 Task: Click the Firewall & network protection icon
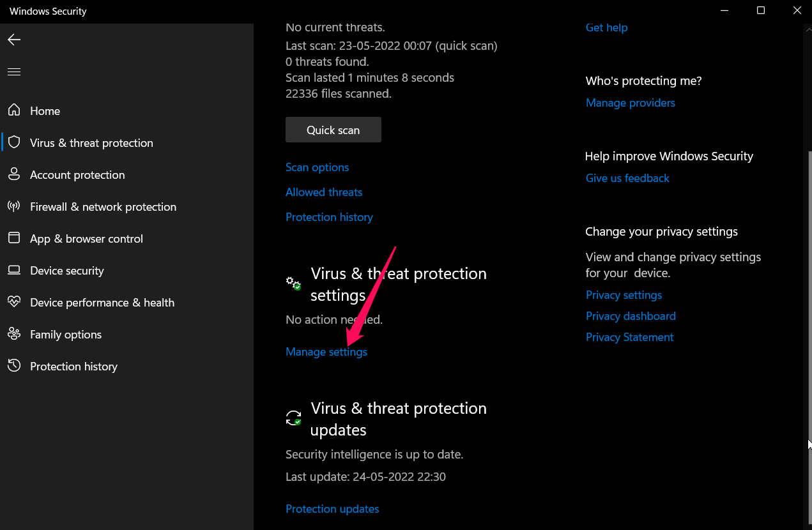click(14, 206)
